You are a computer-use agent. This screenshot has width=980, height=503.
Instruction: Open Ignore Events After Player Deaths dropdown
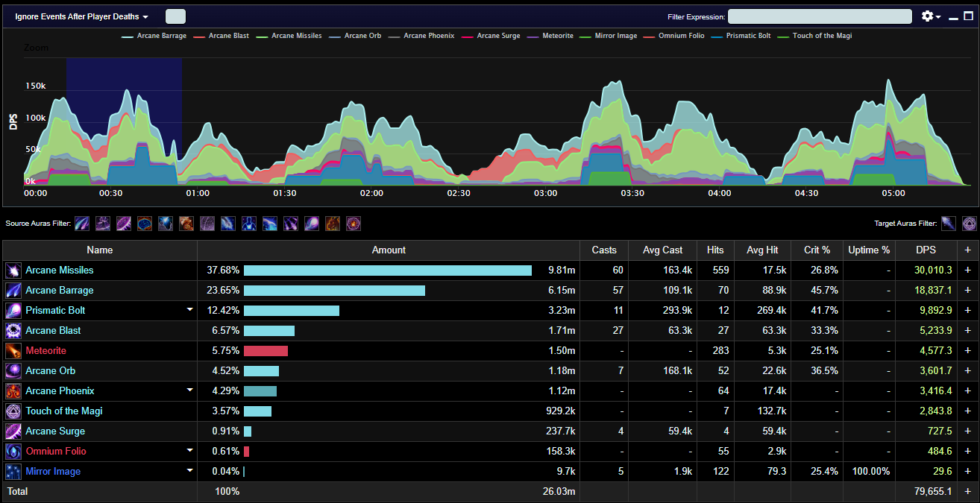coord(81,16)
